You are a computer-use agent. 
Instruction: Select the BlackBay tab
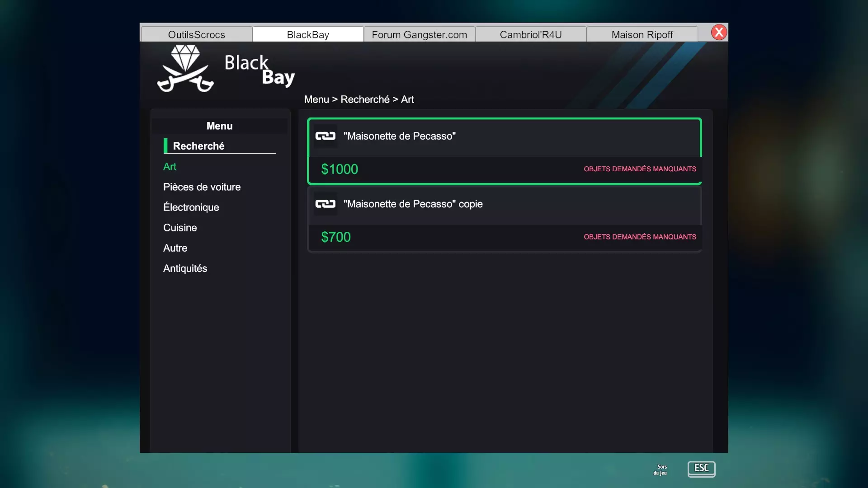click(x=308, y=35)
